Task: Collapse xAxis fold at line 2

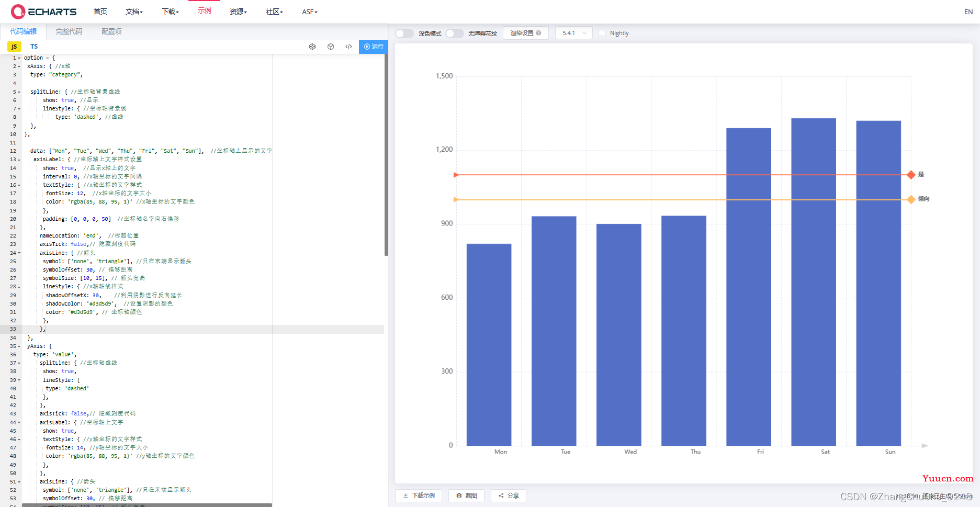Action: (19, 66)
